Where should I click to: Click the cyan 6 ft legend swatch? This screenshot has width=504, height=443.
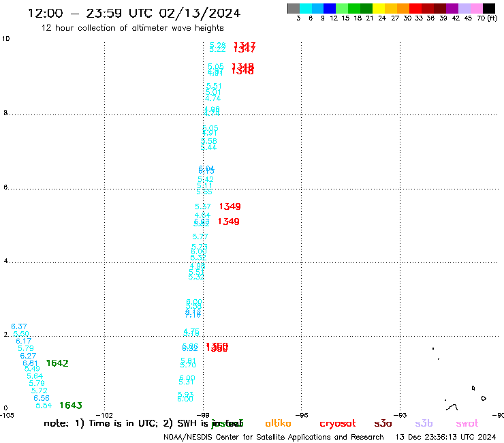[306, 8]
